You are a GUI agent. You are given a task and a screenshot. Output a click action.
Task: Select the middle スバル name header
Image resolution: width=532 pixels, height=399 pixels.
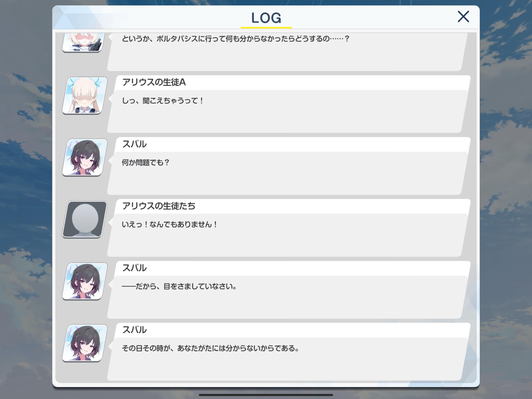[134, 268]
